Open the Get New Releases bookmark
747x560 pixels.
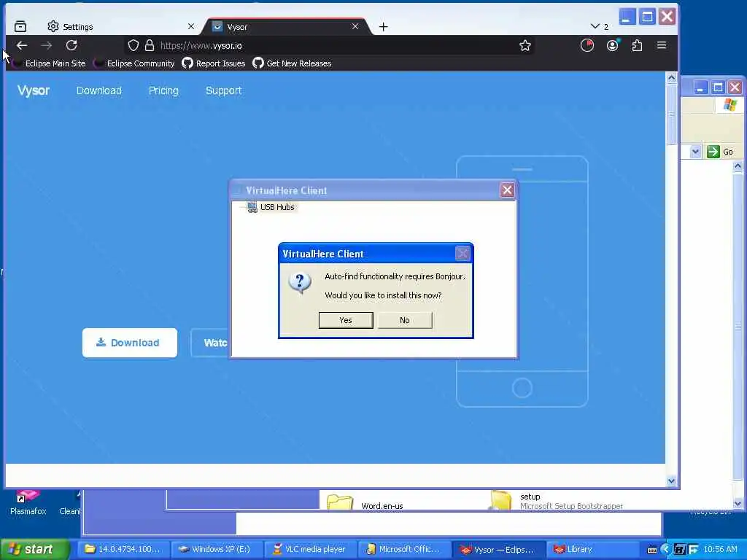(292, 63)
